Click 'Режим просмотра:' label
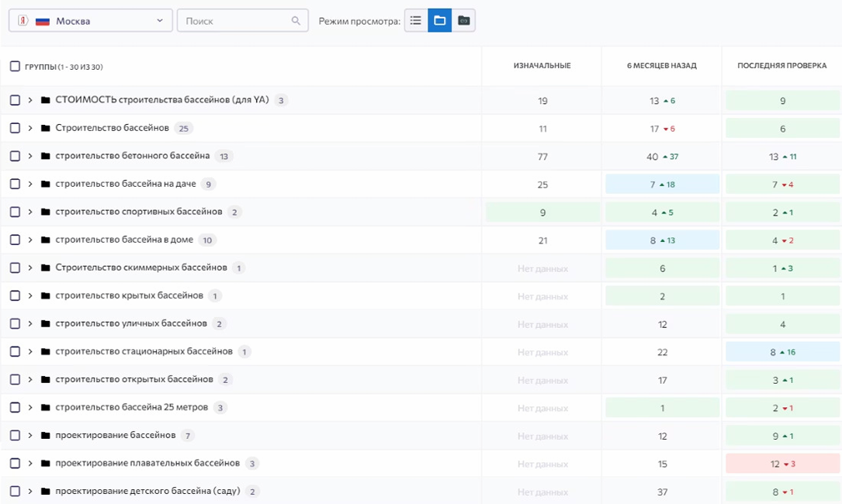 click(x=359, y=22)
